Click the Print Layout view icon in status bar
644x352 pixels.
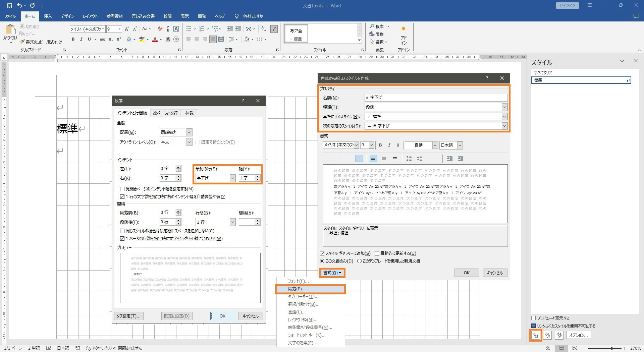(x=561, y=348)
